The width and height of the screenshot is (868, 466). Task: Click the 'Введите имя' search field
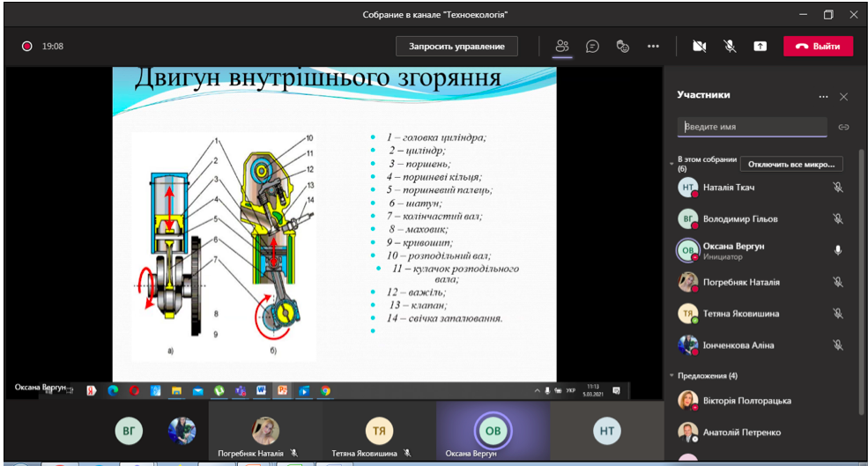click(752, 127)
